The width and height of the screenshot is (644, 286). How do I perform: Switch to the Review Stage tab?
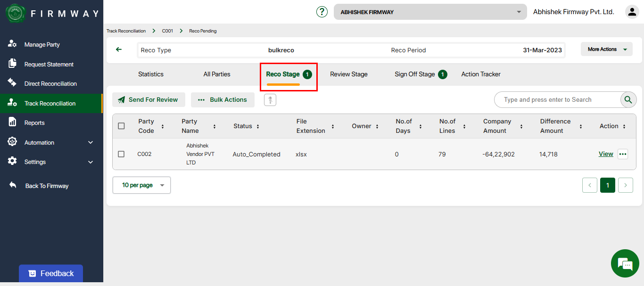[348, 74]
